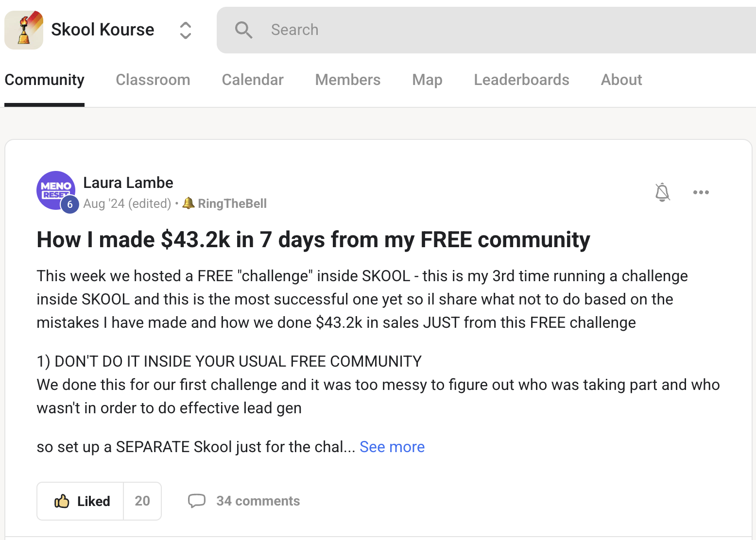Image resolution: width=756 pixels, height=540 pixels.
Task: Click the level 6 badge on avatar
Action: pyautogui.click(x=70, y=204)
